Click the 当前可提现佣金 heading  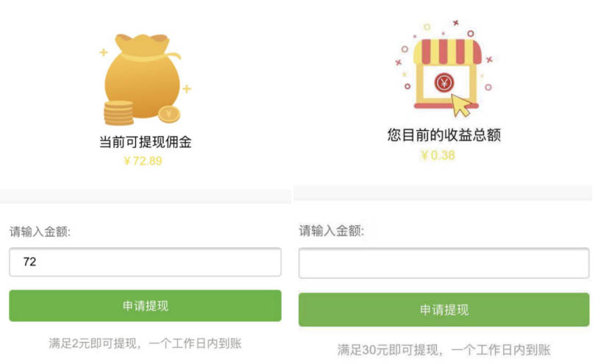click(x=145, y=142)
